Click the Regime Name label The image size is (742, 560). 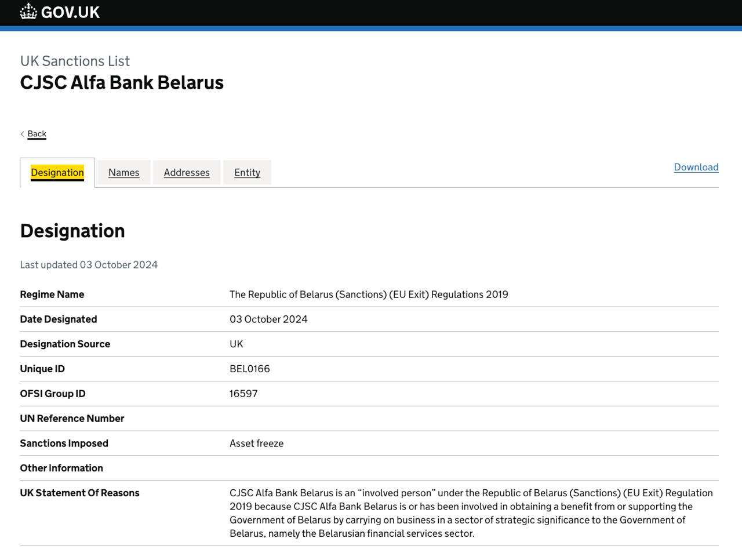point(52,294)
